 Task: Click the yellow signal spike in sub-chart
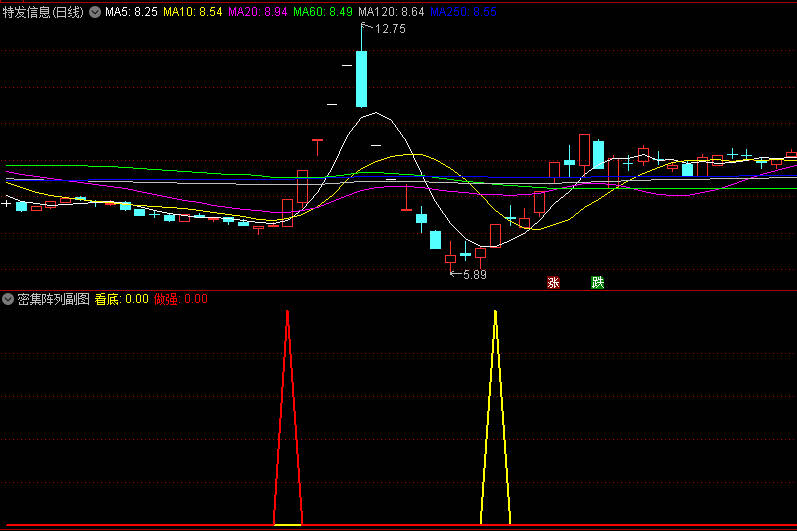pos(495,420)
